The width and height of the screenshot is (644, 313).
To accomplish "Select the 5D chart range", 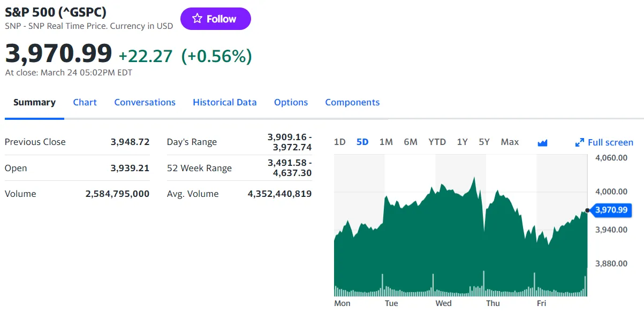I will click(x=362, y=142).
